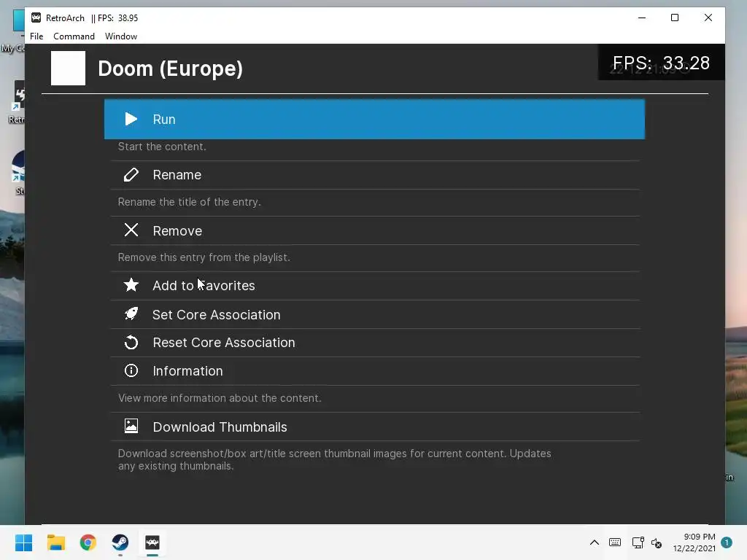
Task: Click "View more information about the content." text
Action: (220, 398)
